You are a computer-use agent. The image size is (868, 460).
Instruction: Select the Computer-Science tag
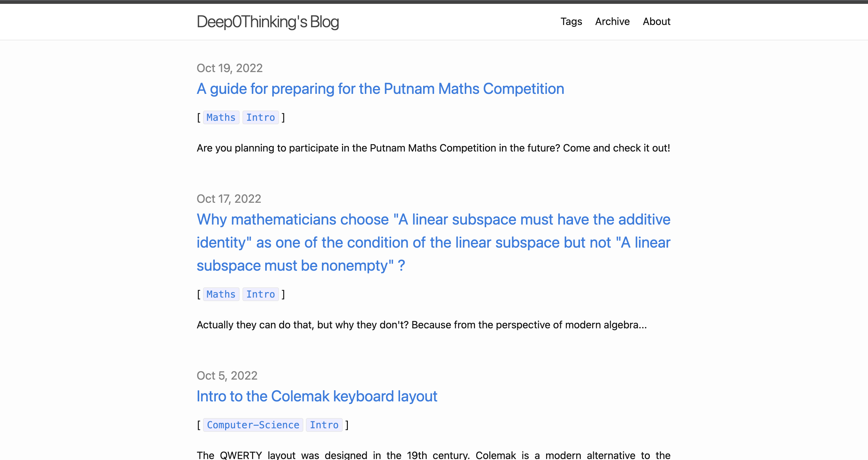click(253, 425)
